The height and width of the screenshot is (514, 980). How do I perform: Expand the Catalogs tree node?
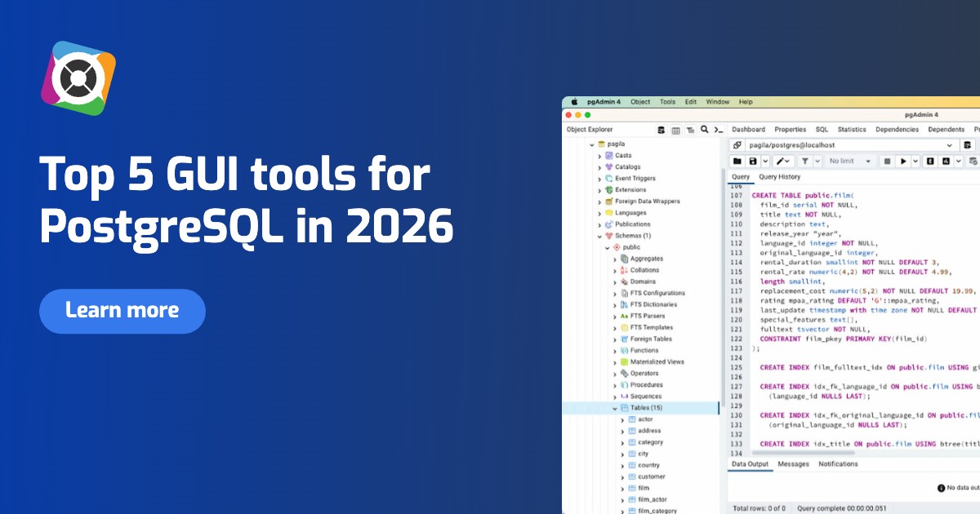(x=599, y=166)
